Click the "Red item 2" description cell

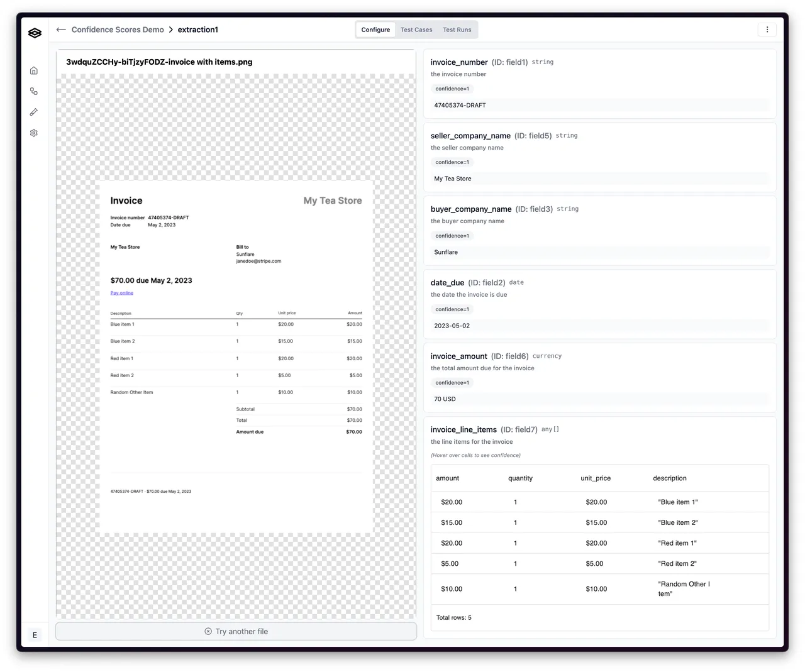point(677,564)
